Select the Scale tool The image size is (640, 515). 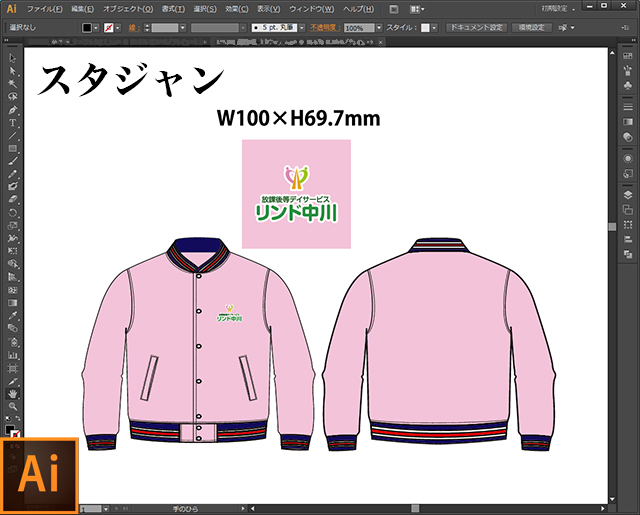pyautogui.click(x=13, y=225)
